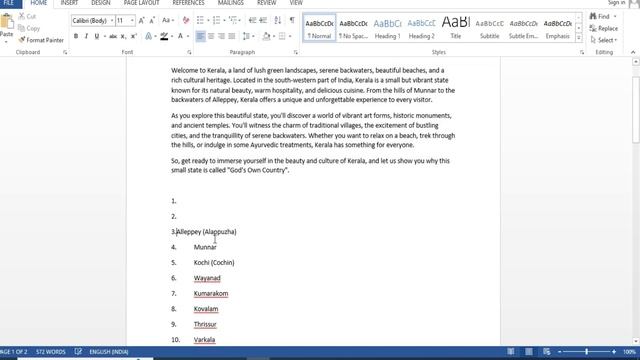Image resolution: width=640 pixels, height=360 pixels.
Task: Click the Multilevel List icon
Action: 233,20
